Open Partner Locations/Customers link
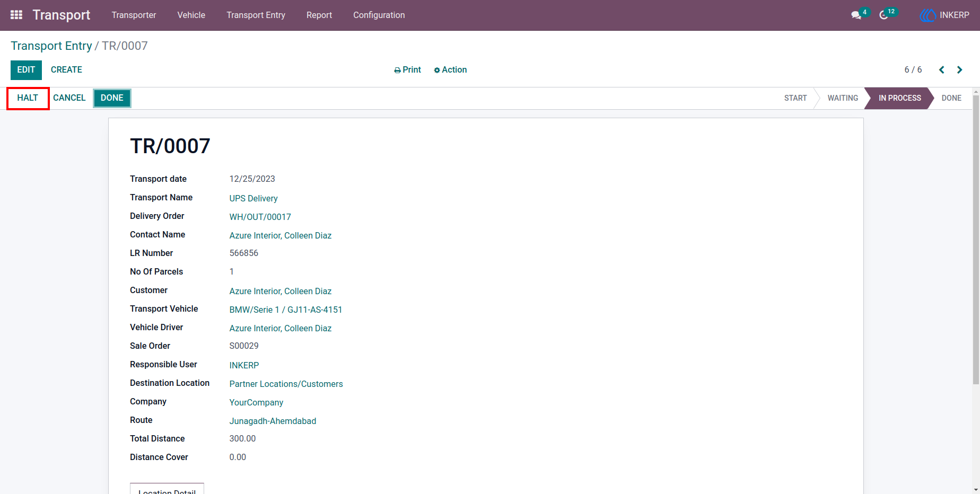980x494 pixels. tap(286, 384)
